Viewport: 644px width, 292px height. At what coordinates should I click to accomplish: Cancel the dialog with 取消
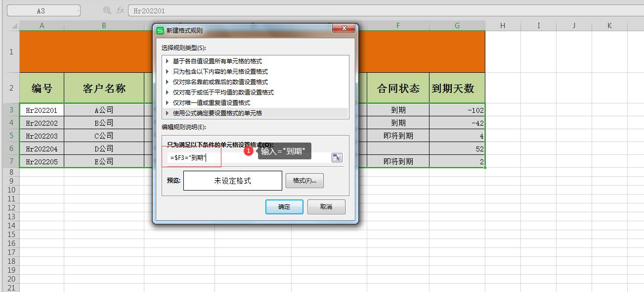(x=326, y=207)
